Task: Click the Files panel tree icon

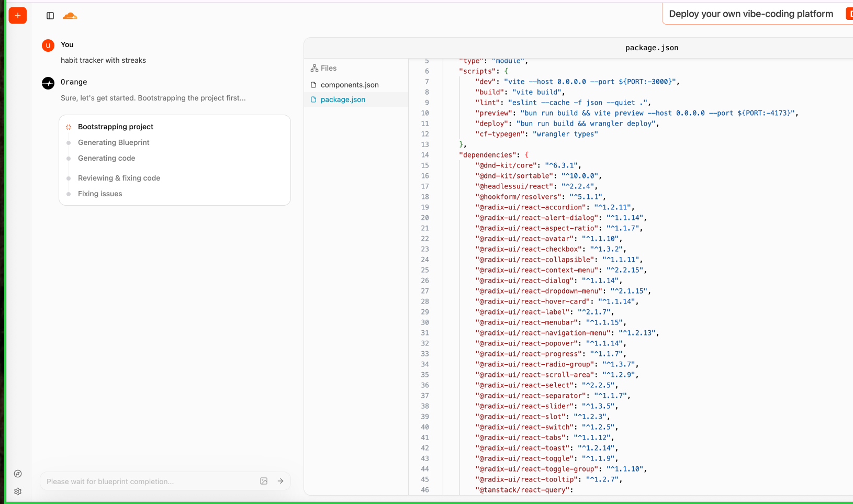Action: [x=314, y=68]
